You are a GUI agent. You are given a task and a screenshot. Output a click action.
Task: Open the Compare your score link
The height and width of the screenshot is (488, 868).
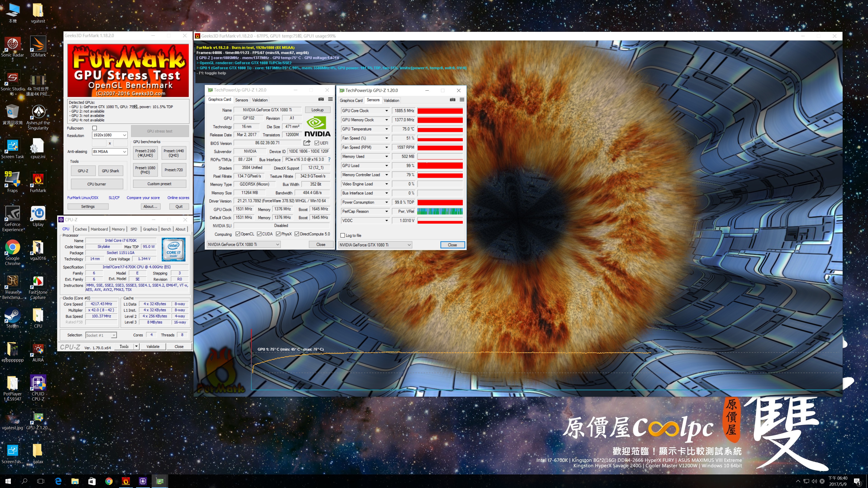143,198
